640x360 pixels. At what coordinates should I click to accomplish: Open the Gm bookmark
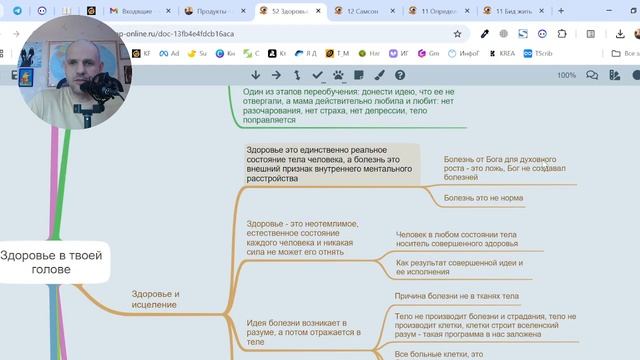point(429,53)
